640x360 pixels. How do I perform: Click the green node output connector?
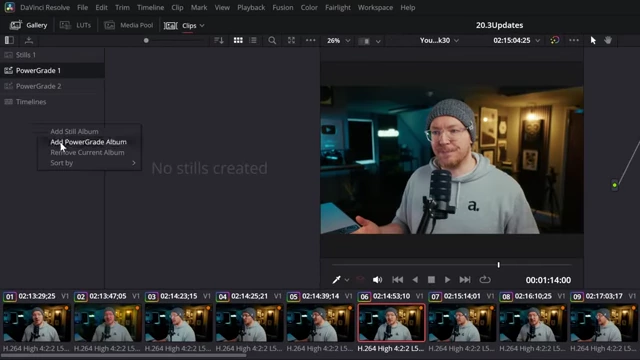click(614, 185)
